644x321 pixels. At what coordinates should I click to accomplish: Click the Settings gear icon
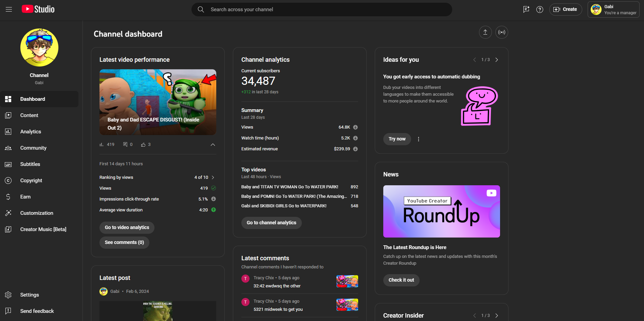[8, 295]
